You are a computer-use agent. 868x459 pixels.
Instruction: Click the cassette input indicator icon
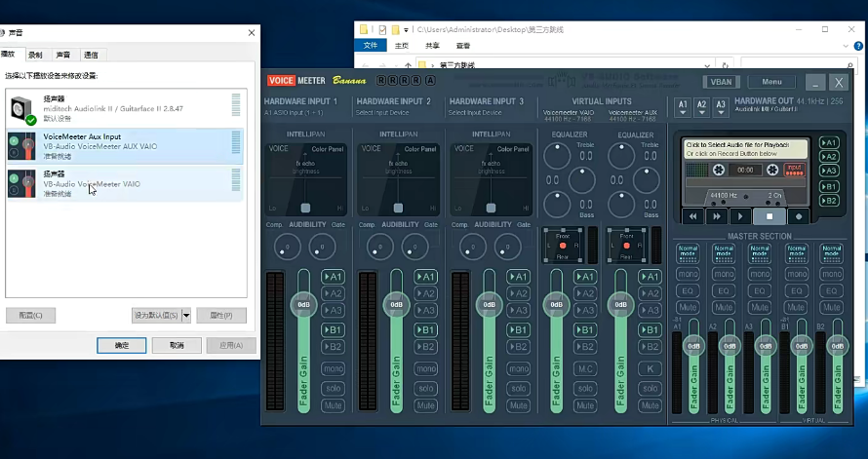click(x=795, y=170)
